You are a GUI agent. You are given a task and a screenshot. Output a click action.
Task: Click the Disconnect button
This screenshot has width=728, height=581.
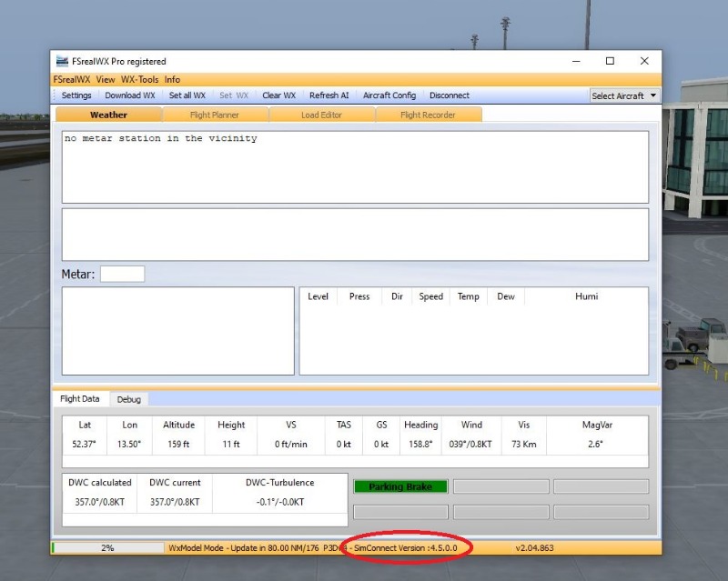pos(450,95)
